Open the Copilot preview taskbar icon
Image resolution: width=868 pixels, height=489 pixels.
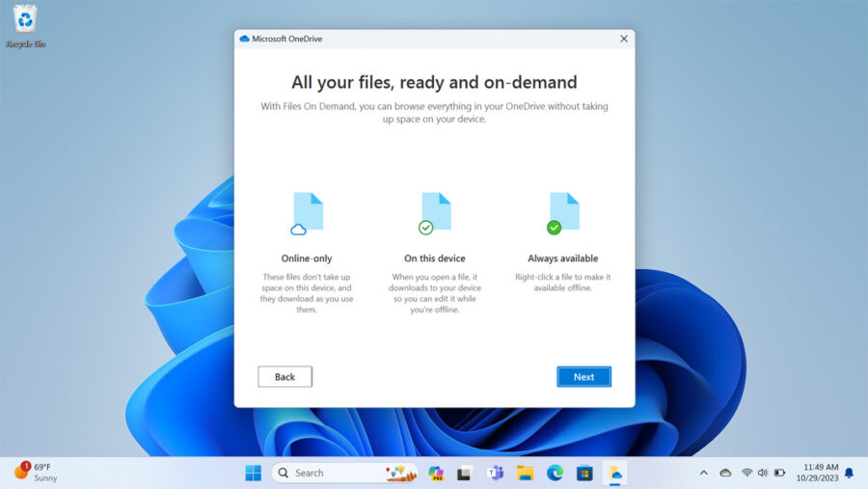pos(436,473)
